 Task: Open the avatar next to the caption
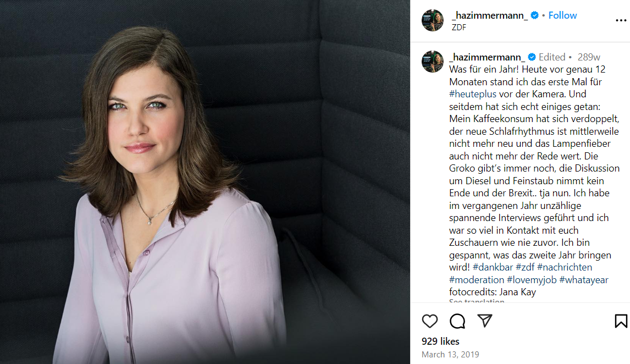tap(432, 62)
